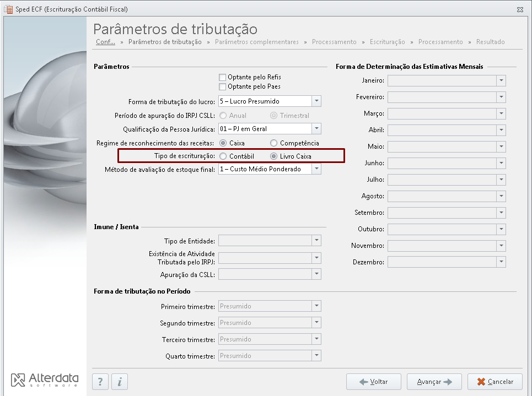Click the Escrituração breadcrumb step

pyautogui.click(x=388, y=42)
